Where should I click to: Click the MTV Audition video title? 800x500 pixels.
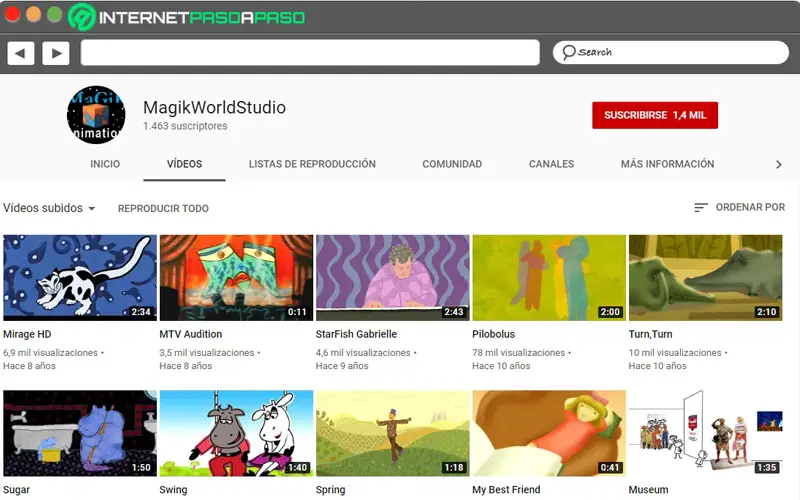point(191,334)
